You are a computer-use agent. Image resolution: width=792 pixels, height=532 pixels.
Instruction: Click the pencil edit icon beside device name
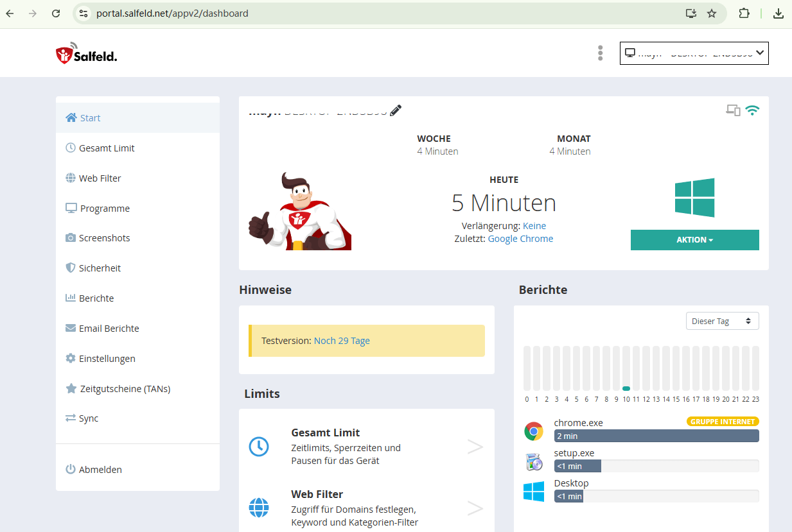click(396, 110)
